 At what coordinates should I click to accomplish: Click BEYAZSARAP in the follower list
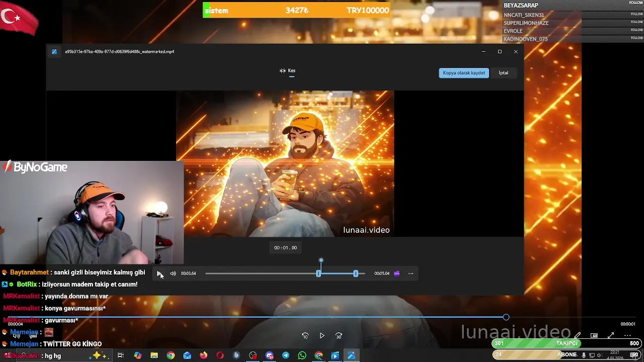(x=521, y=6)
